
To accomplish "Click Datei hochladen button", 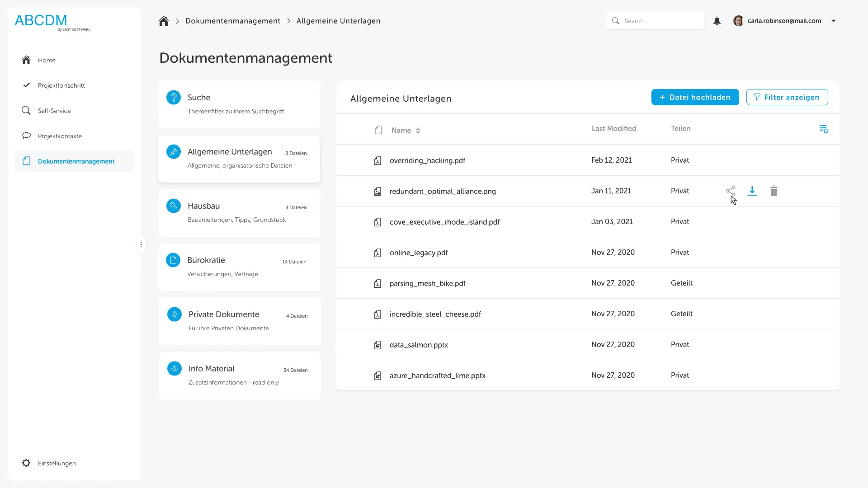I will 695,97.
